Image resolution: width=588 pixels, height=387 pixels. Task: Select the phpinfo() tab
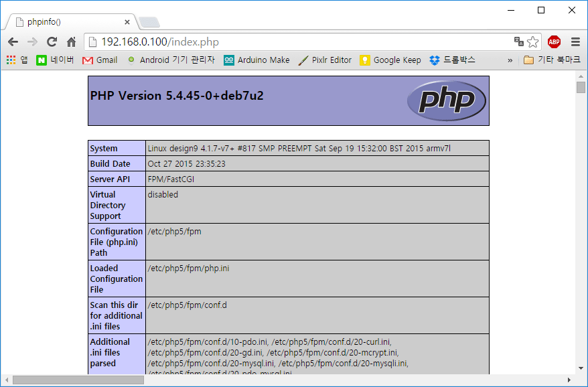(67, 21)
